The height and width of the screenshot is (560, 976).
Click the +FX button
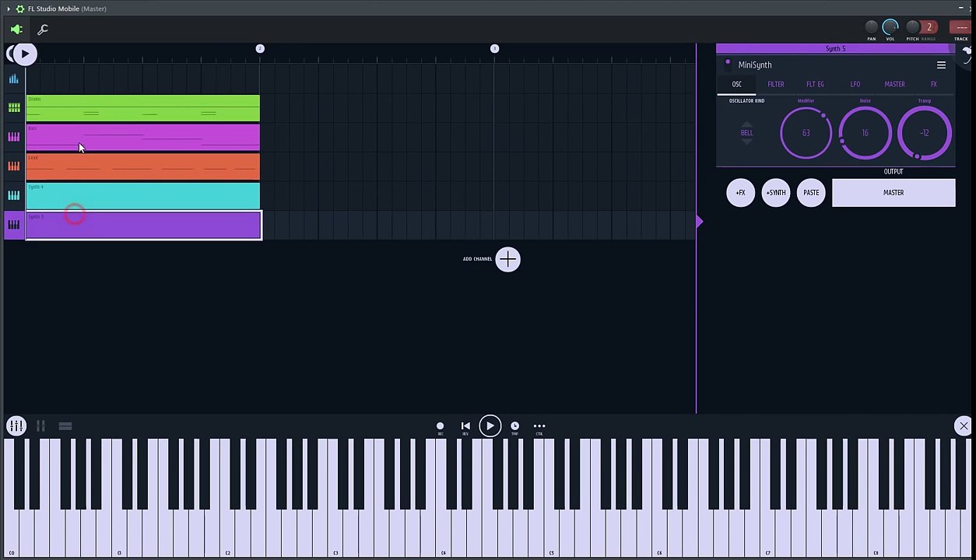click(740, 193)
